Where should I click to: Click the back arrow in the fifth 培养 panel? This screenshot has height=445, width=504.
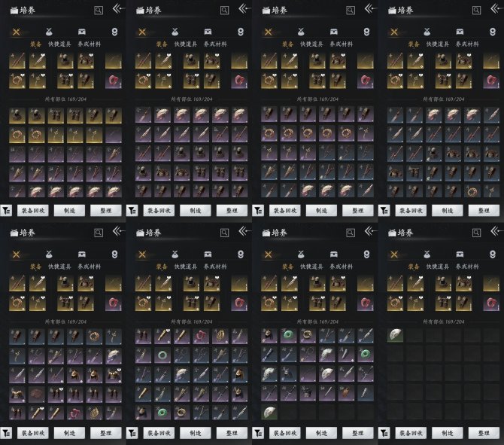pyautogui.click(x=119, y=231)
